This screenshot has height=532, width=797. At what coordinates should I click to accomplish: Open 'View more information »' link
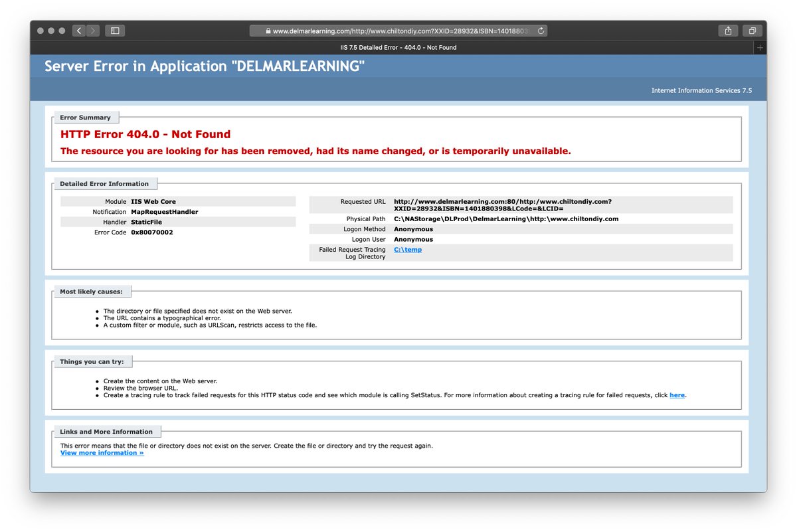point(102,453)
